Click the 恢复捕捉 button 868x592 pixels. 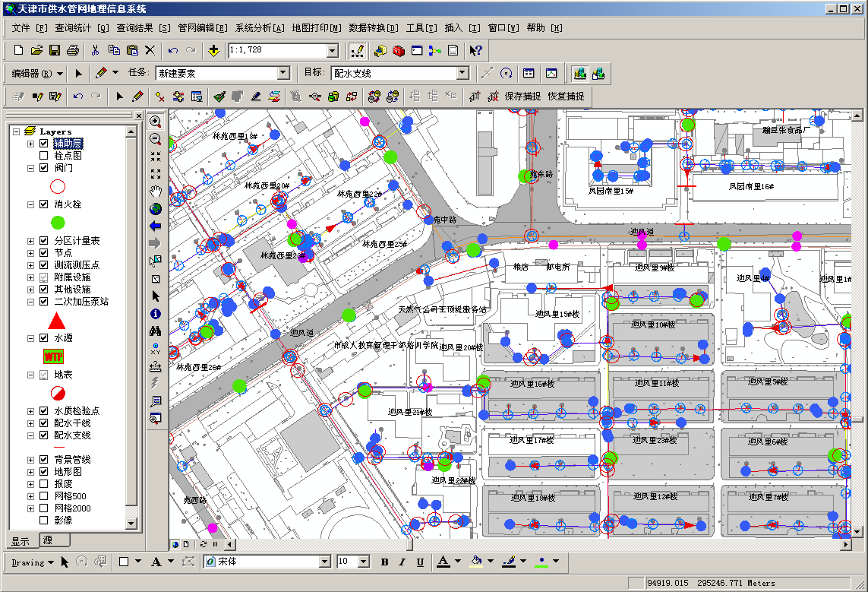[566, 97]
